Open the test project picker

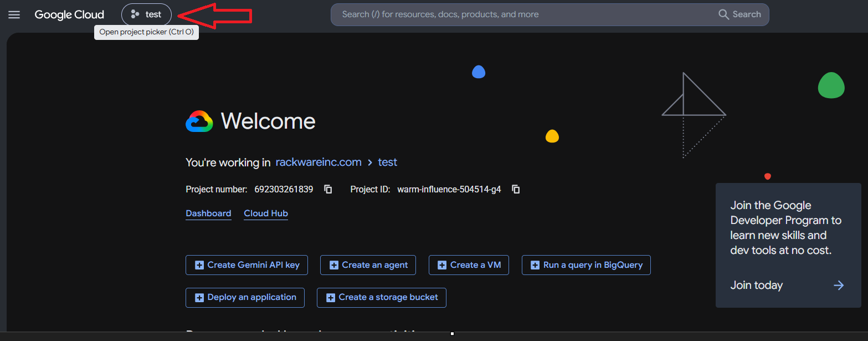(146, 14)
